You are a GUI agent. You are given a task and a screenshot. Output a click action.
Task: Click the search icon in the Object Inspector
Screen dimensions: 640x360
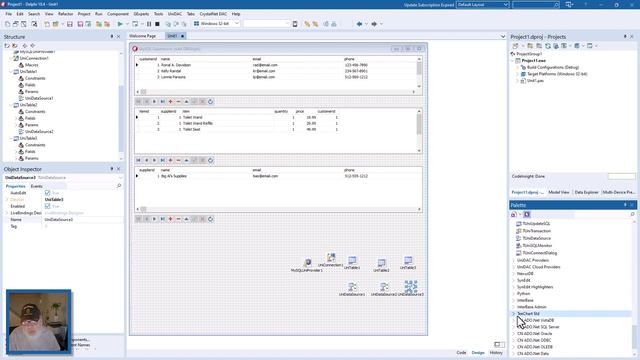(x=119, y=186)
